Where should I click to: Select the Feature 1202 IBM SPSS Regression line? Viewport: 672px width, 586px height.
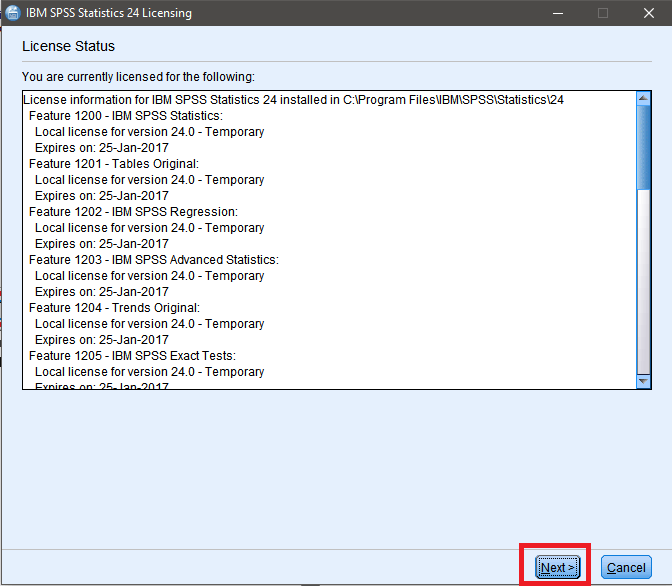point(133,212)
